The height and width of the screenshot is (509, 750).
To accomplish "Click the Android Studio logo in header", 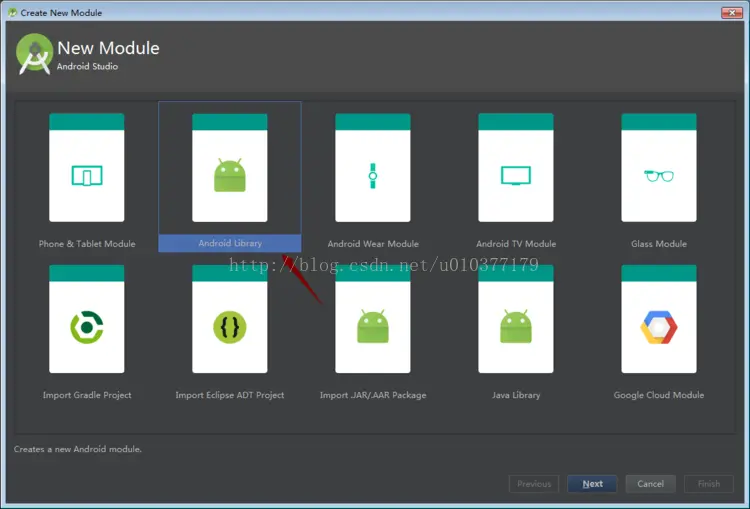I will pyautogui.click(x=34, y=54).
